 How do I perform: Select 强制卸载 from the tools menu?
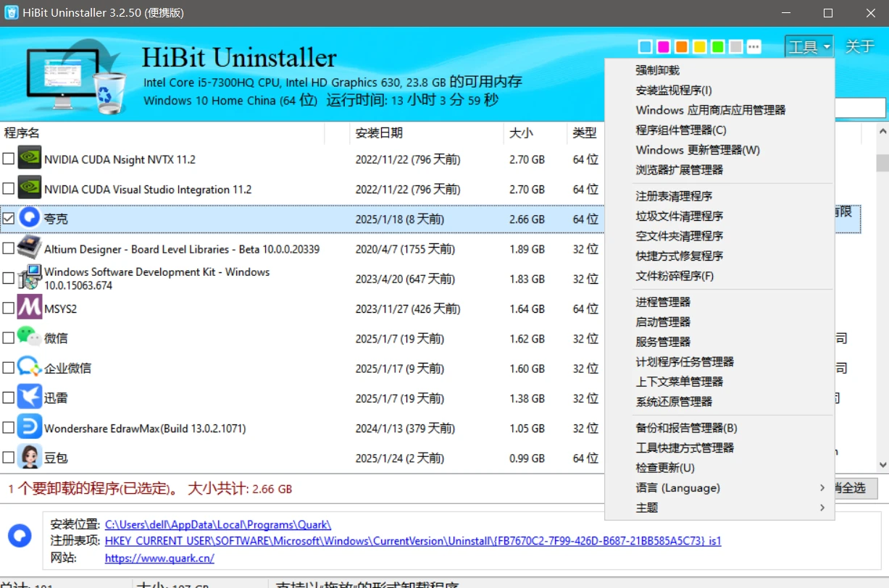coord(657,70)
